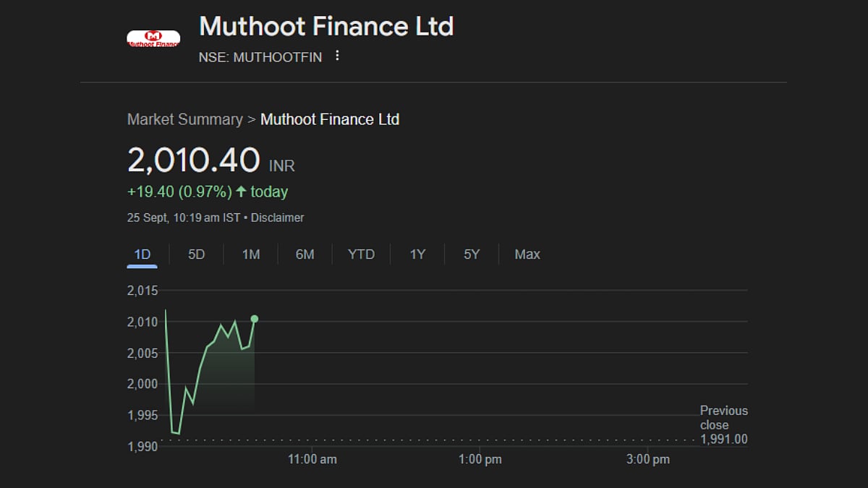Click the Previous close 1,991.00 label
The image size is (868, 488).
coord(723,425)
